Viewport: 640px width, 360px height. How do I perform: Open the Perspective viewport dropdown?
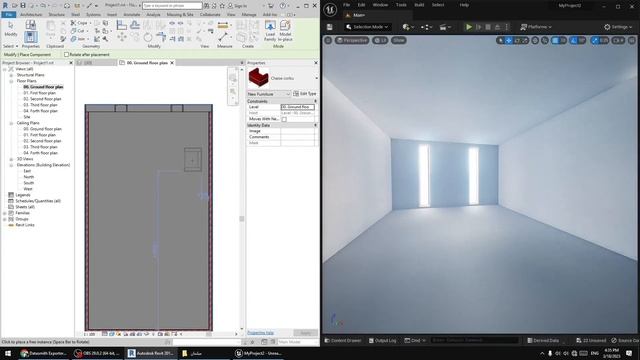(x=352, y=40)
